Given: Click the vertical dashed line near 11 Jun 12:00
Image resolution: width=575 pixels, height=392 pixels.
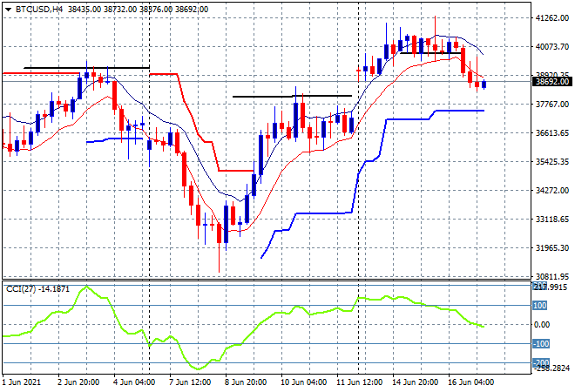Looking at the screenshot, I should click(x=359, y=218).
